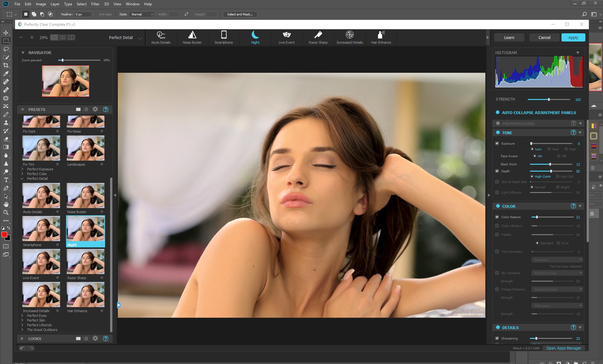Image resolution: width=603 pixels, height=364 pixels.
Task: Open Photoshop search magnifier icon
Action: pyautogui.click(x=584, y=14)
